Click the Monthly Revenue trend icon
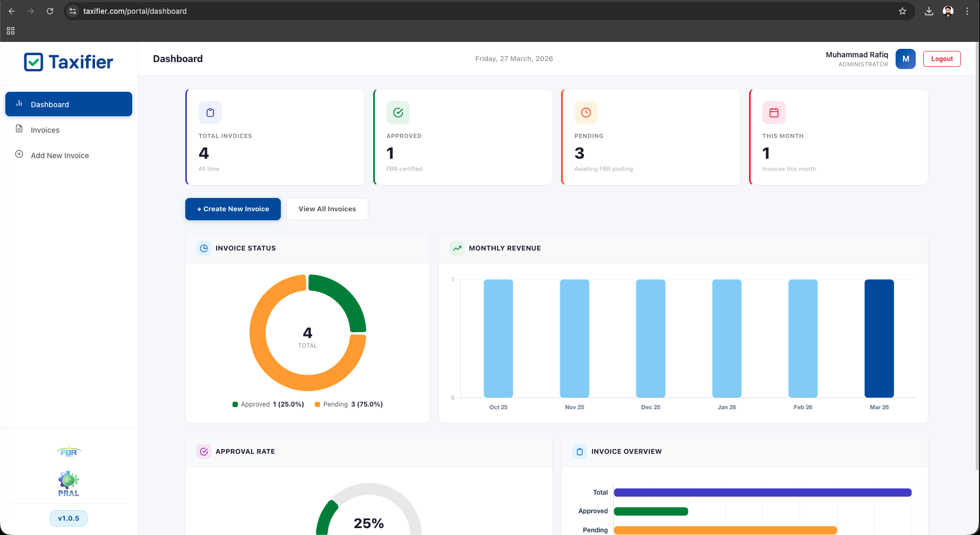980x535 pixels. pyautogui.click(x=457, y=248)
